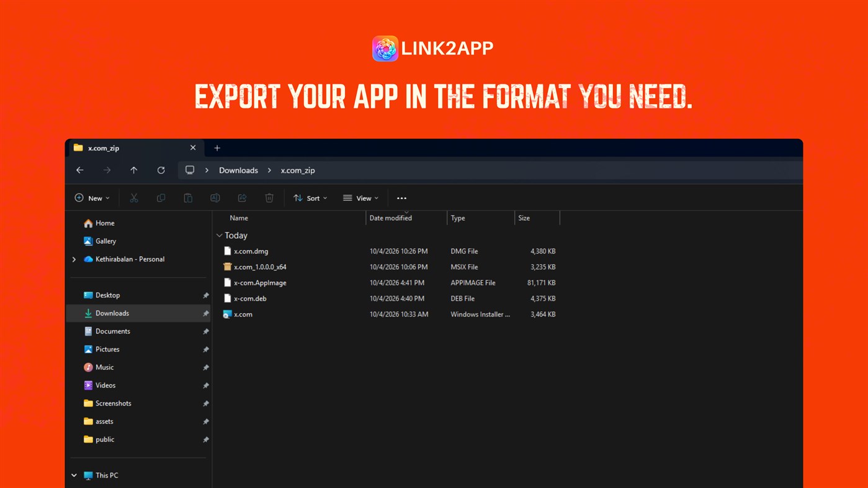Click the Paste toolbar icon
Image resolution: width=868 pixels, height=488 pixels.
click(x=188, y=198)
